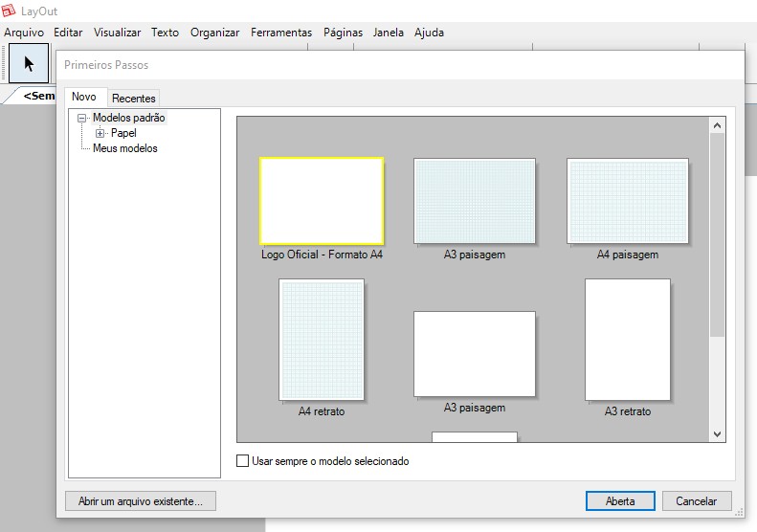This screenshot has width=757, height=532.
Task: Open the Organizar menu
Action: coord(214,33)
